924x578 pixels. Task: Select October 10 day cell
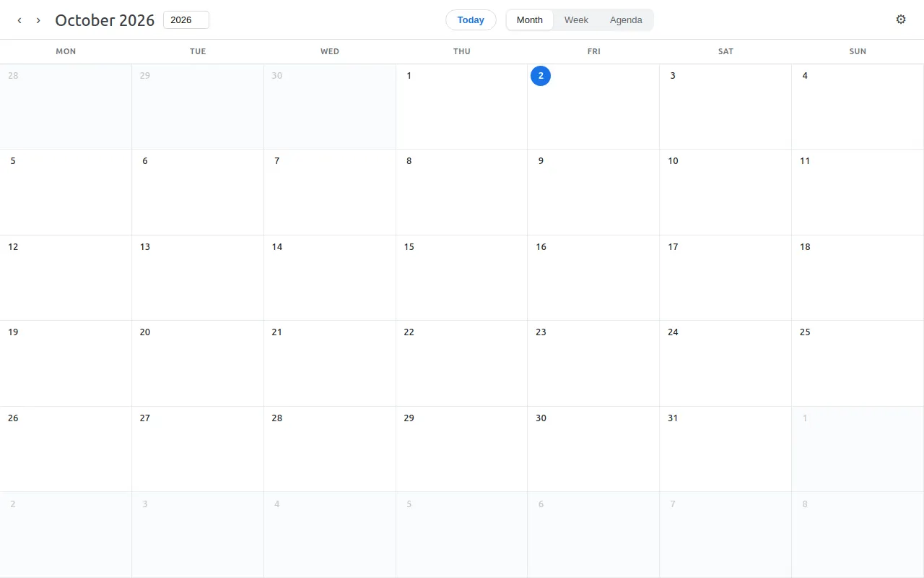click(x=725, y=192)
